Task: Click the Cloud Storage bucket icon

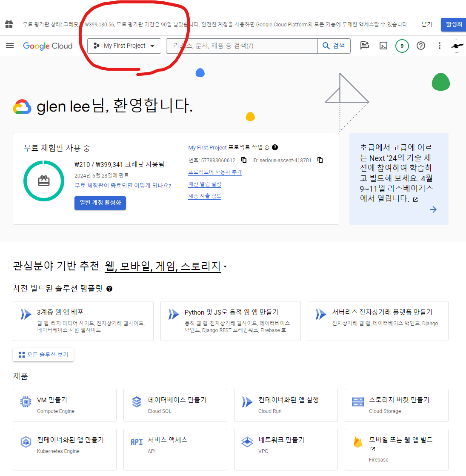Action: 357,401
